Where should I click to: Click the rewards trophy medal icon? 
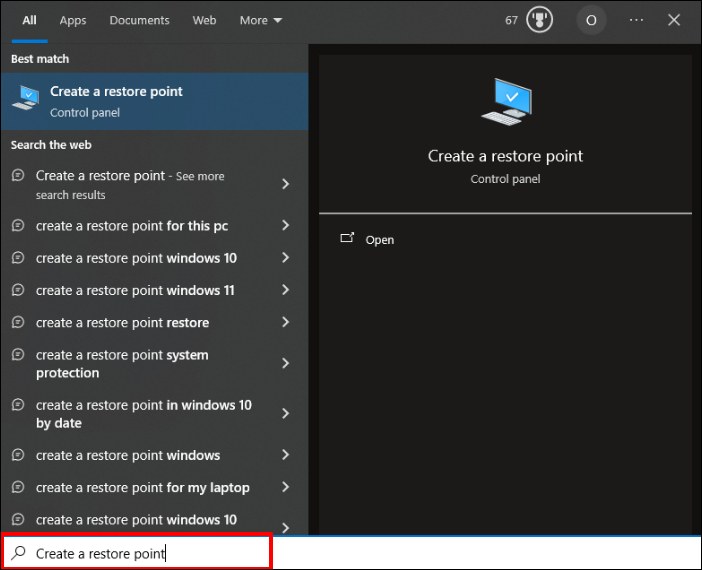(x=539, y=20)
